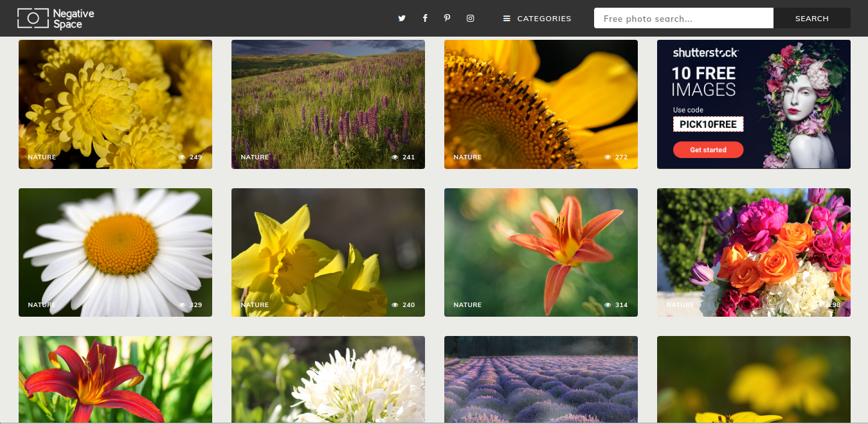Open the red daylily photo thumbnail
The height and width of the screenshot is (424, 868).
pos(115,379)
